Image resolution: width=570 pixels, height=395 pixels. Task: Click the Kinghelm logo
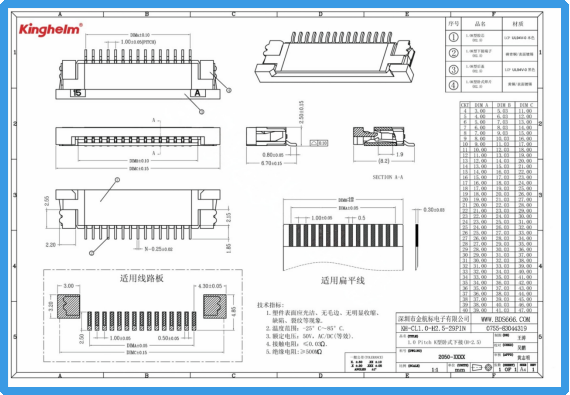click(51, 29)
